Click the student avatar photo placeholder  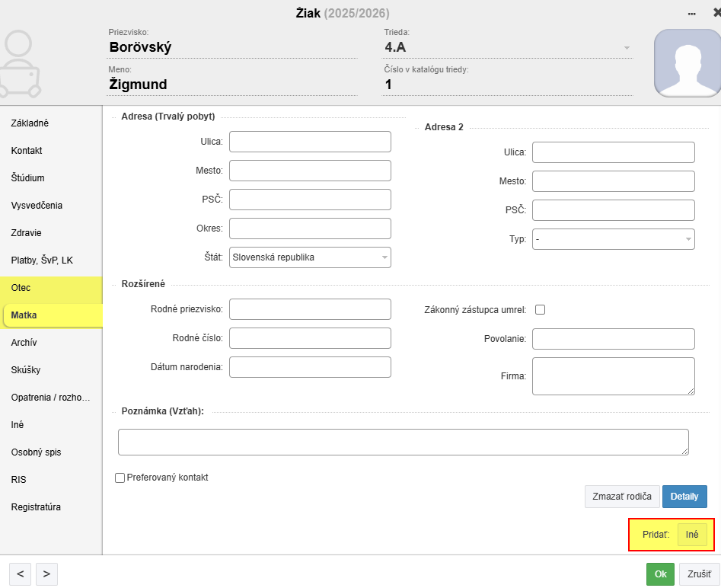688,64
